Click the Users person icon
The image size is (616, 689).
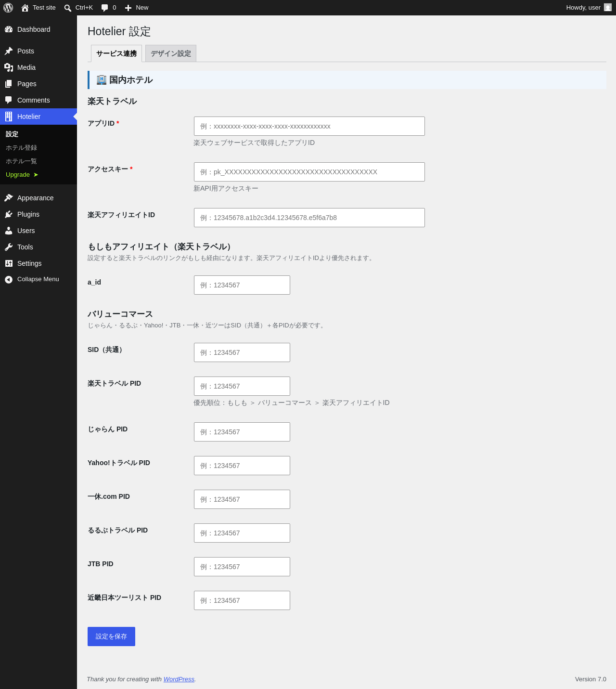point(9,231)
